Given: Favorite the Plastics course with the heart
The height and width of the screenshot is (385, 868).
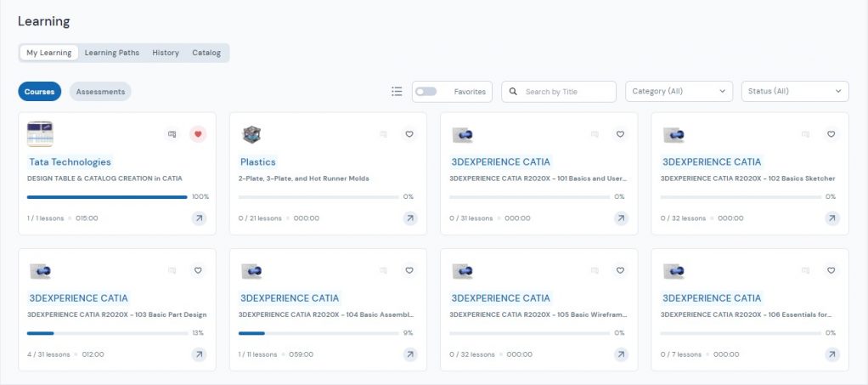Looking at the screenshot, I should coord(409,134).
